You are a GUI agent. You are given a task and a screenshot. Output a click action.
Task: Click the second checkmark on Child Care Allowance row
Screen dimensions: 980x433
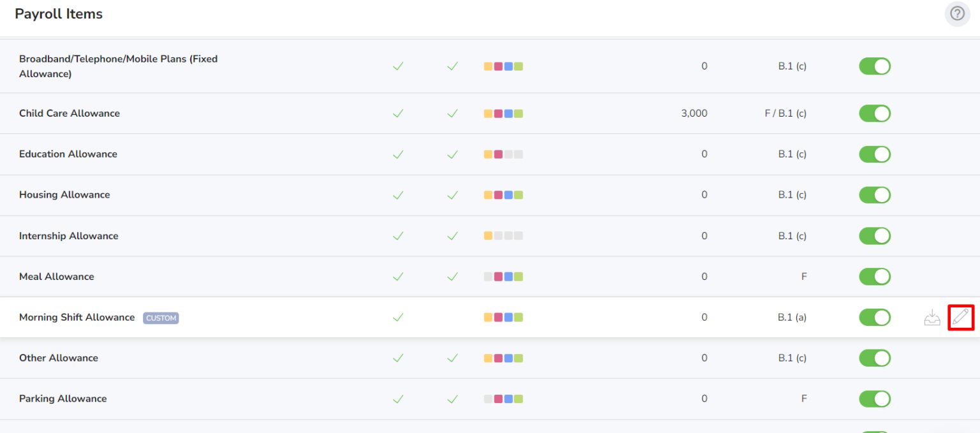452,113
